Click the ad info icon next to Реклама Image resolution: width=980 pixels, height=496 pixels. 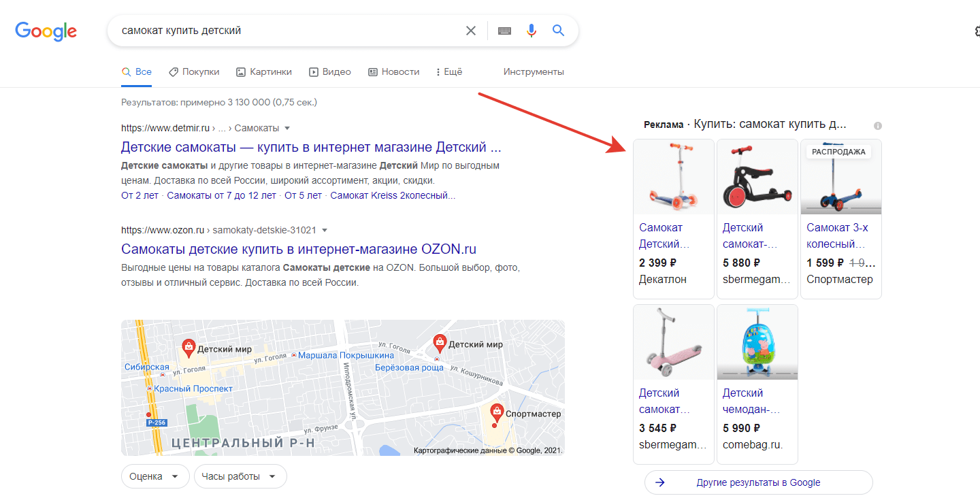point(878,126)
